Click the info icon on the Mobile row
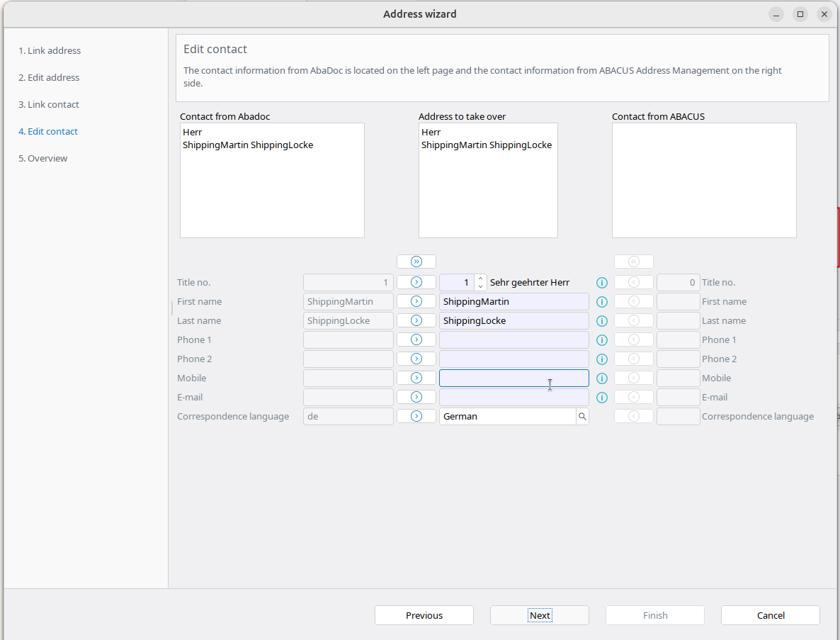 click(602, 378)
